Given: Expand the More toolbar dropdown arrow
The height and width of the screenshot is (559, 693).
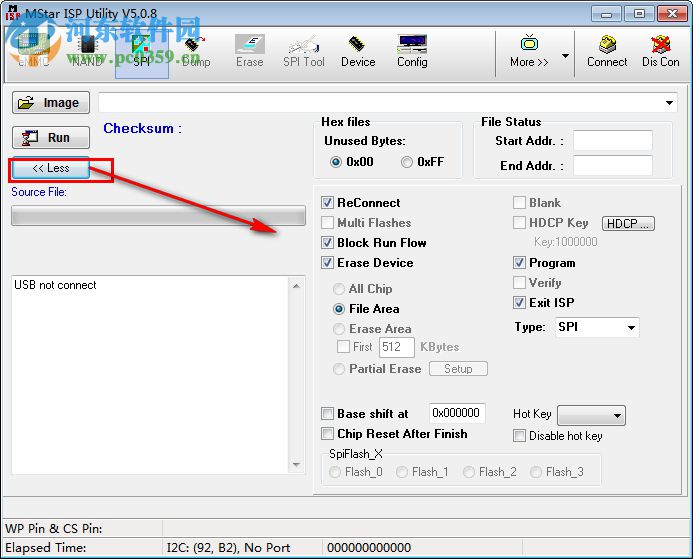Looking at the screenshot, I should click(565, 56).
